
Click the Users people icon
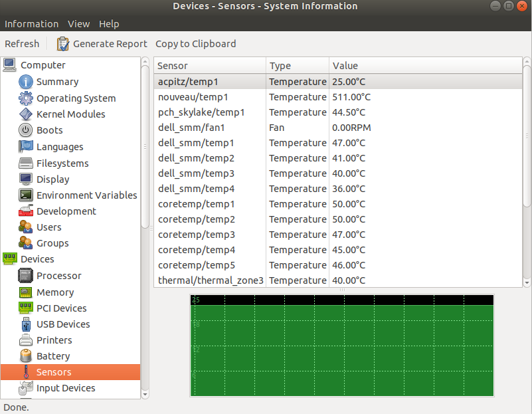[26, 227]
